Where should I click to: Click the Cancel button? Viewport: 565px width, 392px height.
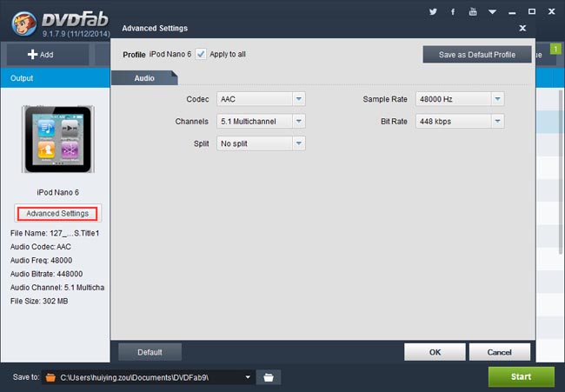[500, 352]
